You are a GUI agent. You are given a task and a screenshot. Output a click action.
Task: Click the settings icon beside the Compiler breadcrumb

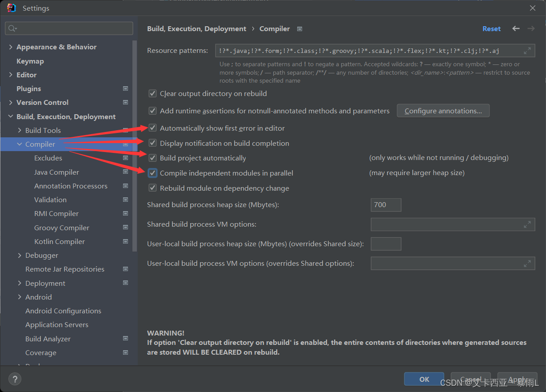pyautogui.click(x=299, y=28)
